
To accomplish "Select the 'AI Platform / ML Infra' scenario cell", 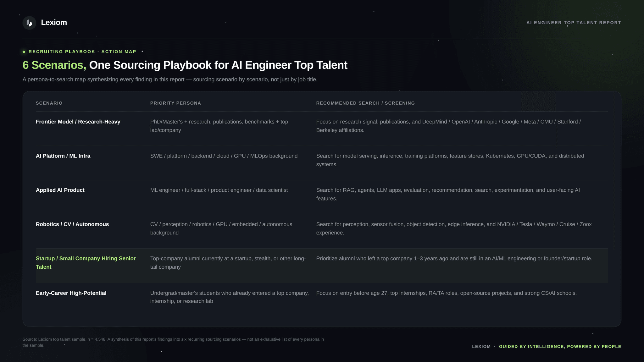I will pos(63,156).
